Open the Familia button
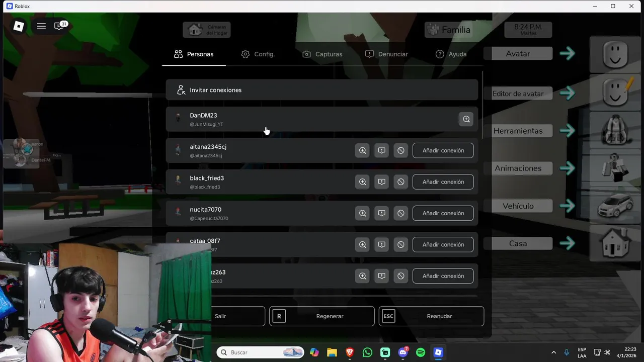Screen dimensions: 644x362 click(x=448, y=30)
